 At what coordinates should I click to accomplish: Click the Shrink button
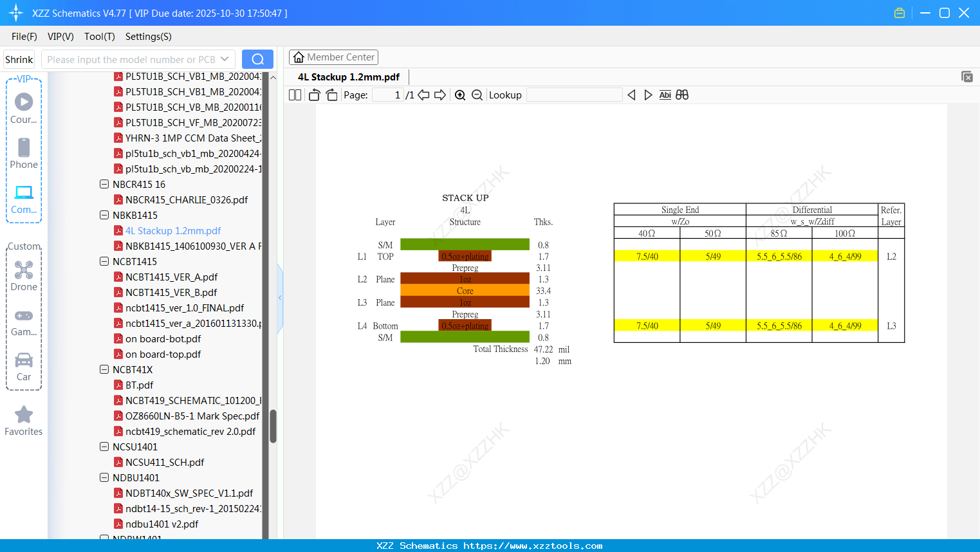19,59
